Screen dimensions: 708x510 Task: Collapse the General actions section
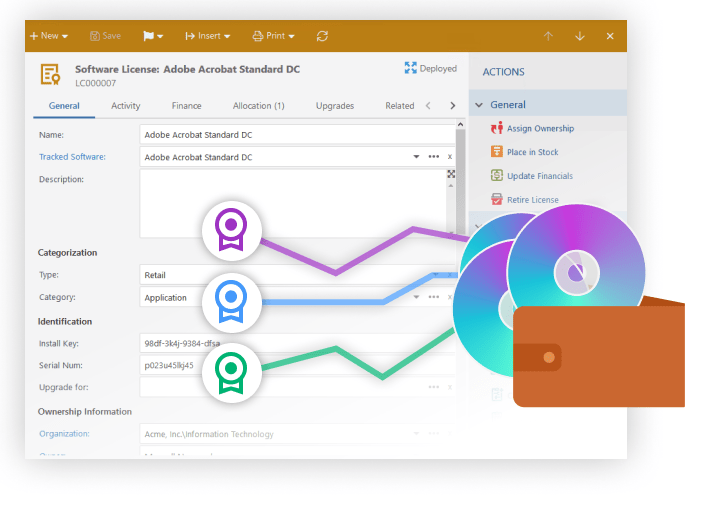coord(479,105)
